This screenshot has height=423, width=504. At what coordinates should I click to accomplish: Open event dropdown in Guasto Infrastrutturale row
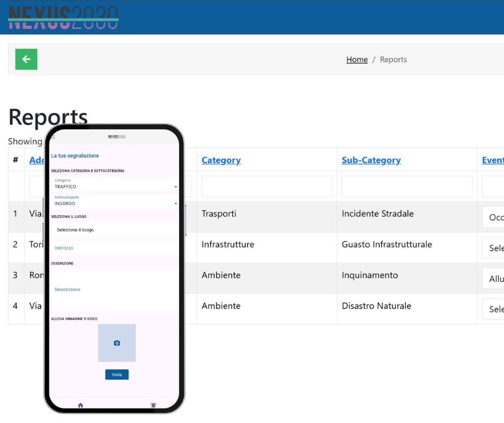[x=493, y=247]
